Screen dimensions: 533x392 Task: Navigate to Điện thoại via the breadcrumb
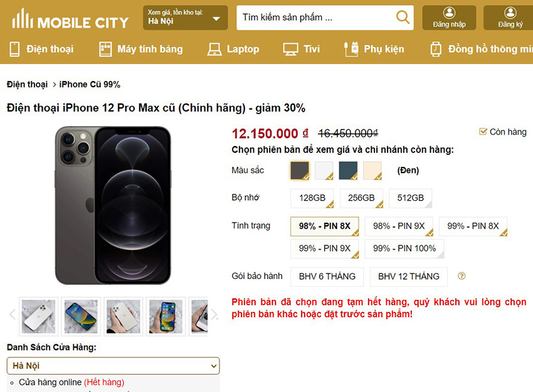pyautogui.click(x=26, y=83)
